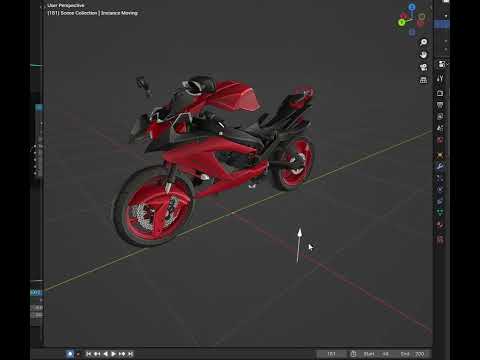The width and height of the screenshot is (480, 360).
Task: Jump to timeline end frame
Action: tap(130, 354)
